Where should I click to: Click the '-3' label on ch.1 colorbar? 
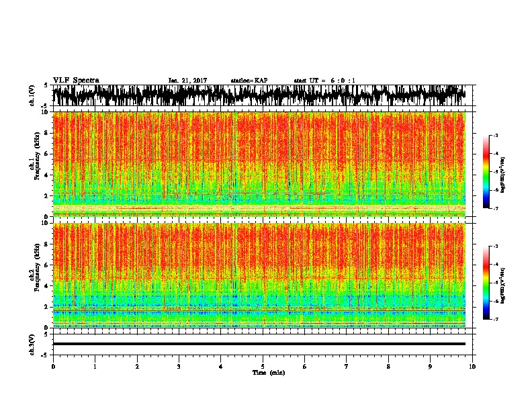(x=496, y=136)
